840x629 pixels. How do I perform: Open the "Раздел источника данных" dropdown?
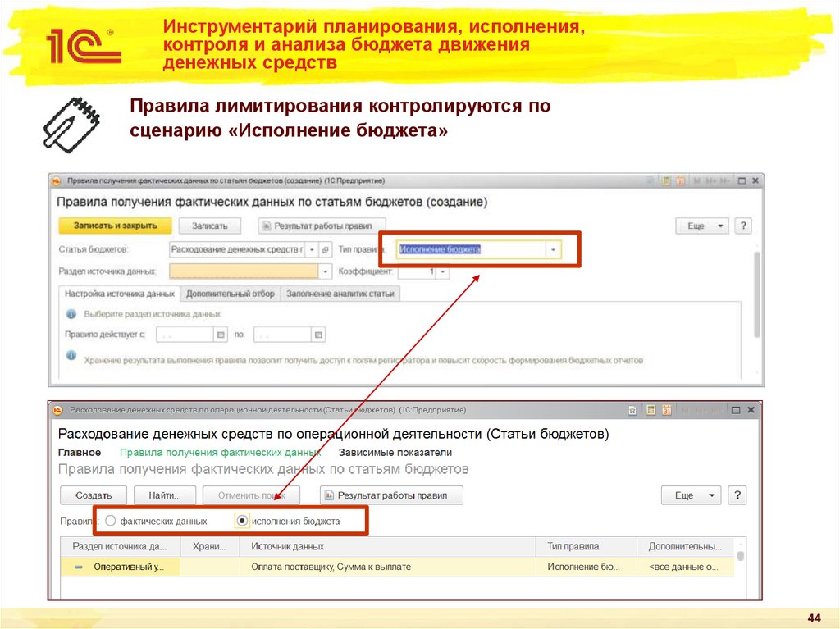325,273
